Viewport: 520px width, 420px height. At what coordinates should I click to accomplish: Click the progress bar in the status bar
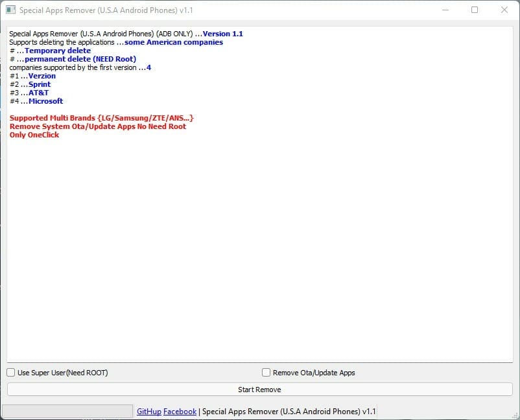[67, 412]
